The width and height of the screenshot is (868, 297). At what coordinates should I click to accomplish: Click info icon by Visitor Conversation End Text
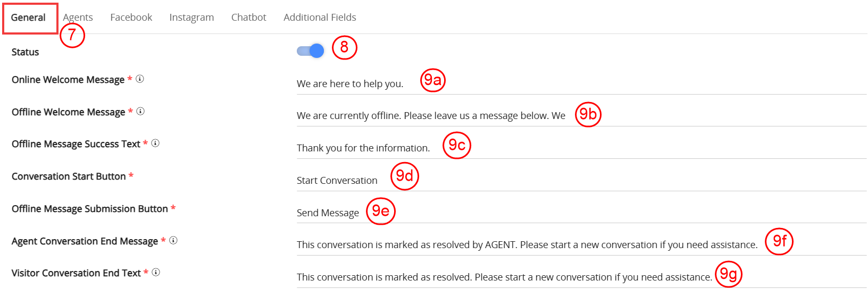(x=156, y=273)
